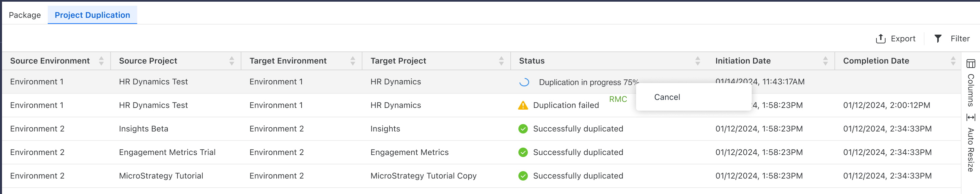Click green check for MicroStrategy Tutorial Copy
Screen dimensions: 980x194
[x=523, y=176]
